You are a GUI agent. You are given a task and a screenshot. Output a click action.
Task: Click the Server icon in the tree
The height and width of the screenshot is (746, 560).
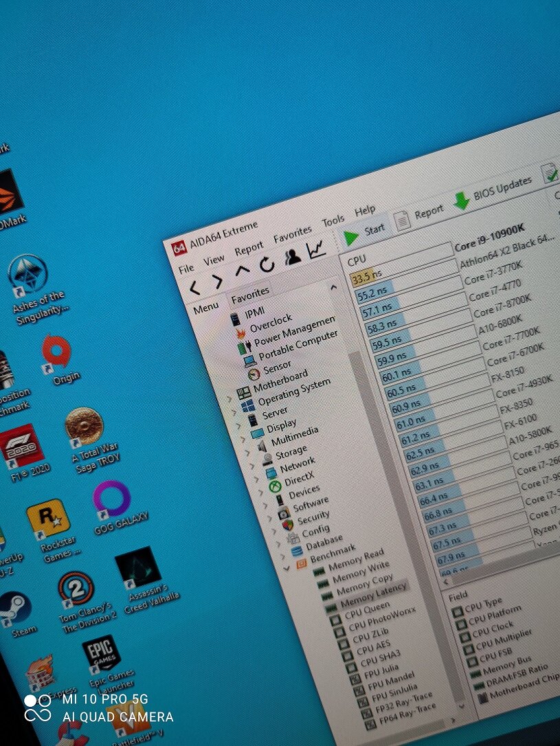(252, 420)
